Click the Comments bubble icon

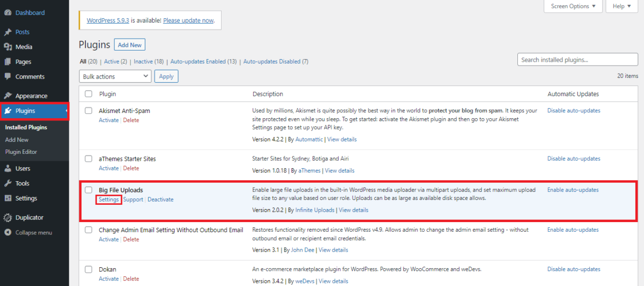(8, 77)
